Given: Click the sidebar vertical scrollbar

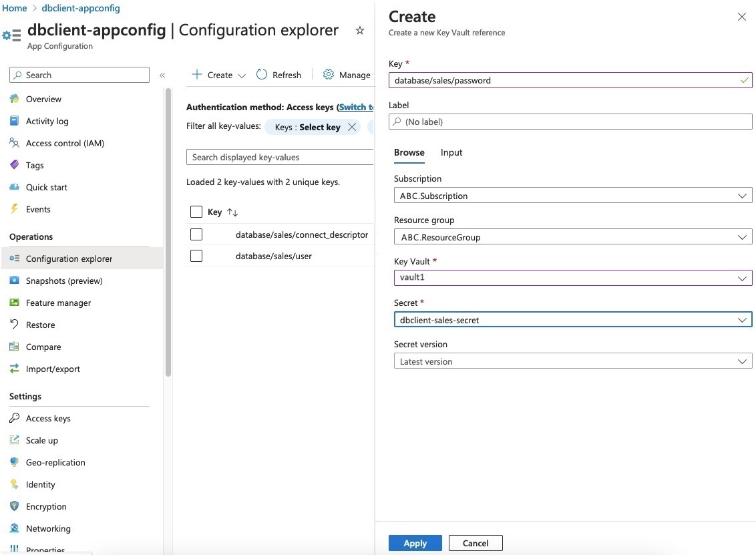Looking at the screenshot, I should click(x=168, y=232).
